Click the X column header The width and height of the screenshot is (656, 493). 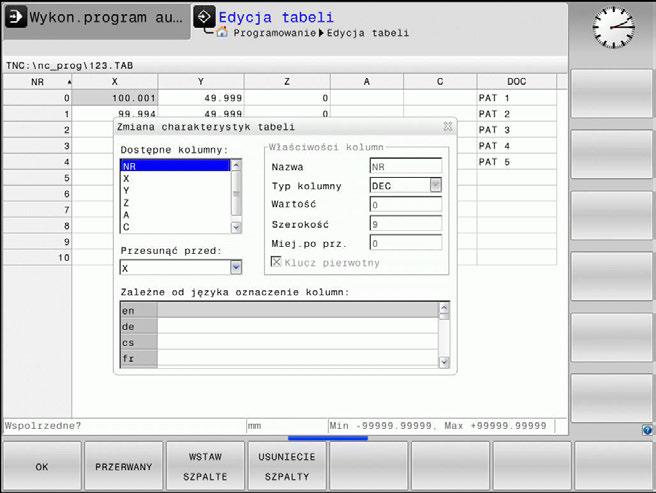(115, 82)
